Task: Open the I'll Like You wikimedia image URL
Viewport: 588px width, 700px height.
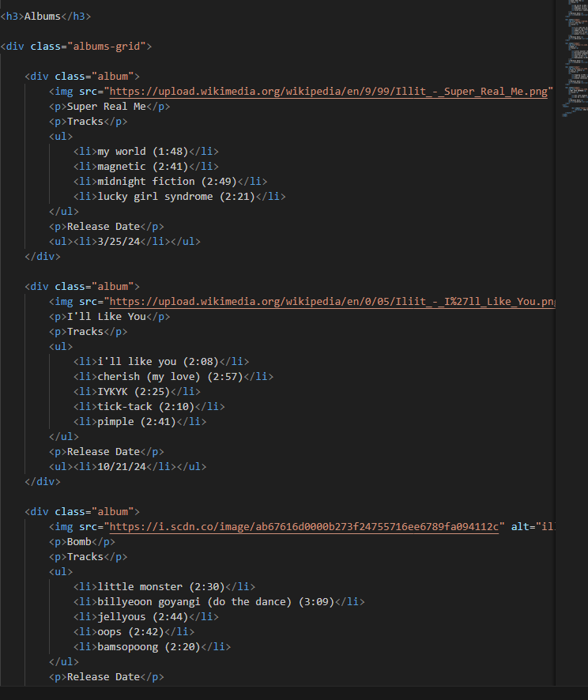Action: point(332,302)
